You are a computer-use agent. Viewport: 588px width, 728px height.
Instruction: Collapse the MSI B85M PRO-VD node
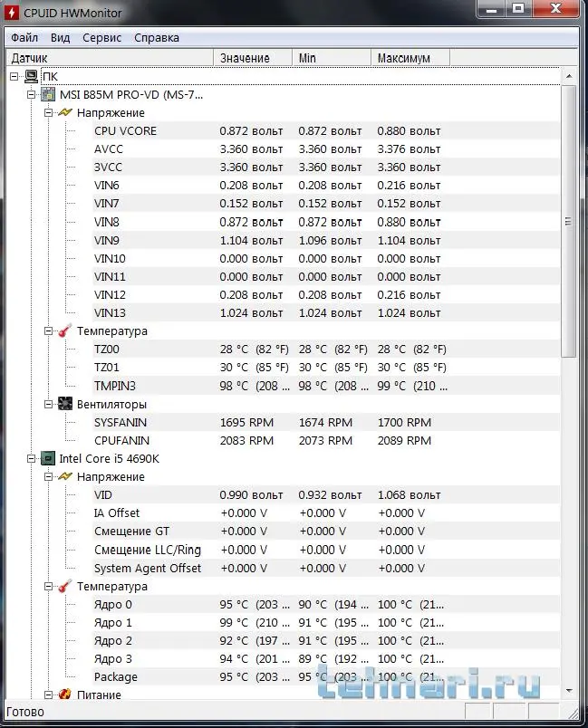[31, 95]
